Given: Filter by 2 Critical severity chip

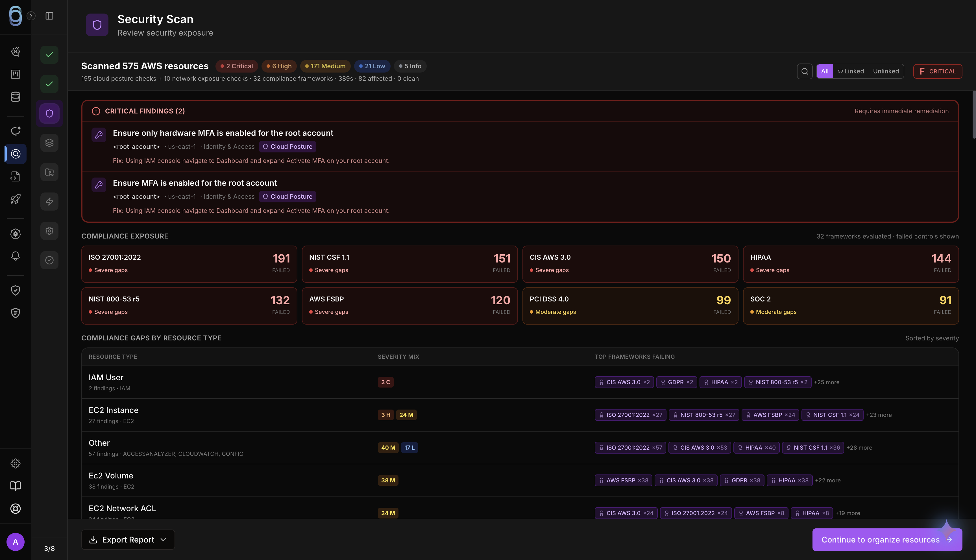Looking at the screenshot, I should tap(237, 66).
